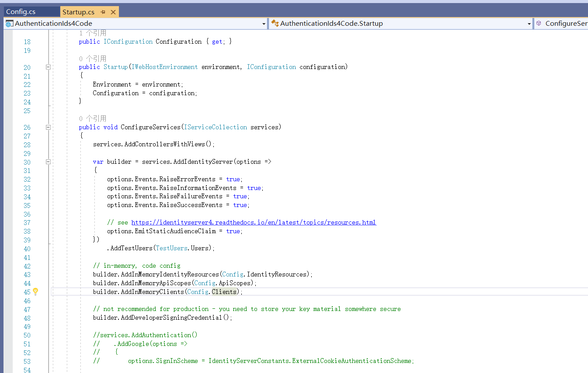The image size is (588, 373).
Task: Click on RaiseSuccessEvents property
Action: pyautogui.click(x=191, y=205)
